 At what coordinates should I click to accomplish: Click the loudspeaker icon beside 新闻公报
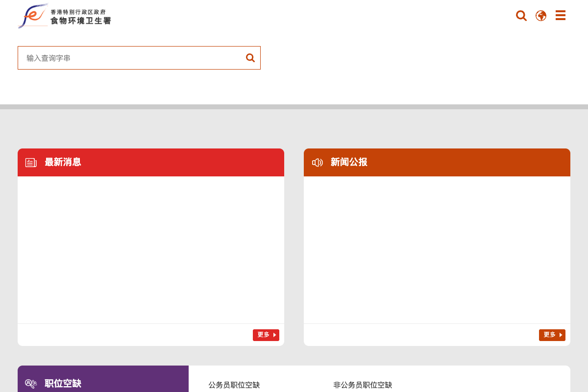tap(318, 163)
